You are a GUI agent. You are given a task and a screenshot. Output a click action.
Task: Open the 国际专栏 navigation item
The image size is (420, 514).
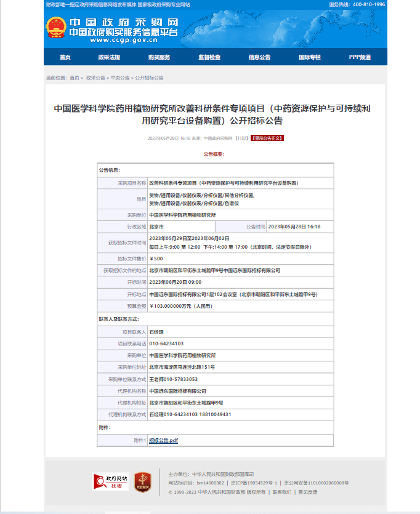tap(310, 57)
